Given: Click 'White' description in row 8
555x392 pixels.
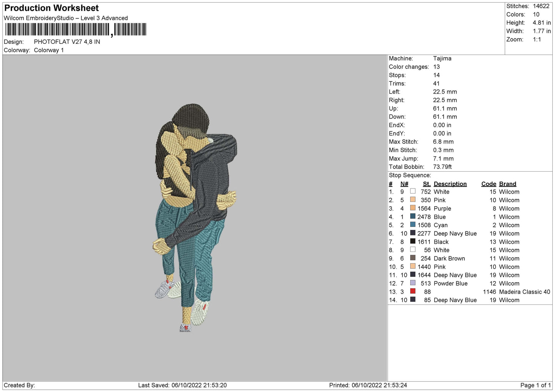Looking at the screenshot, I should click(441, 250).
